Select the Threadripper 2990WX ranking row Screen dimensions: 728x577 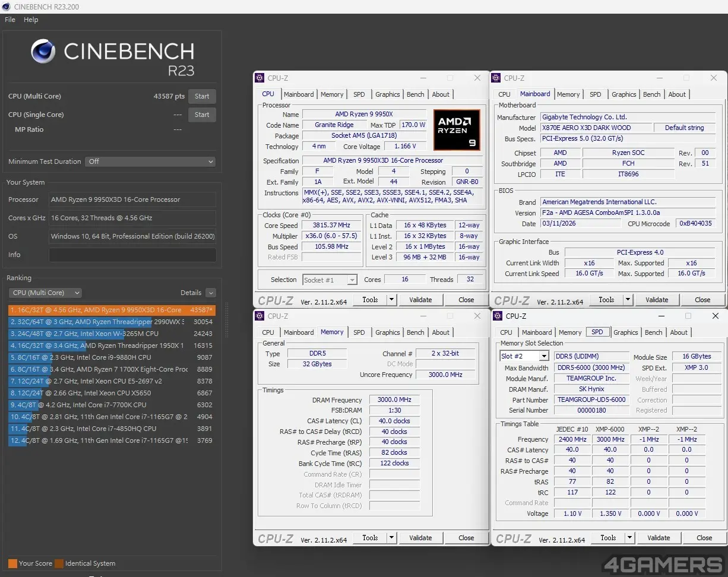112,322
